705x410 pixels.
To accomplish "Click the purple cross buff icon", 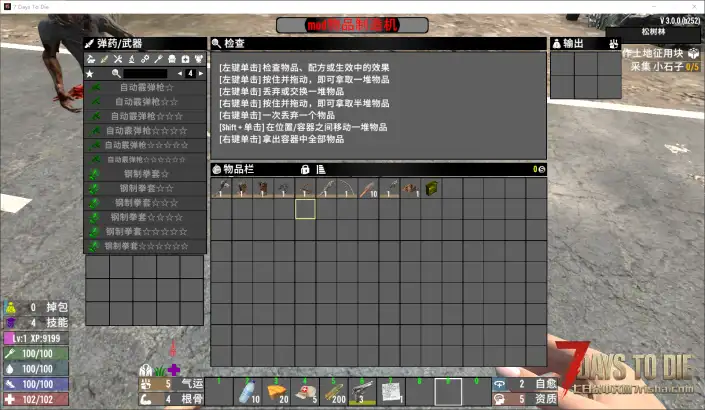I will (x=174, y=370).
